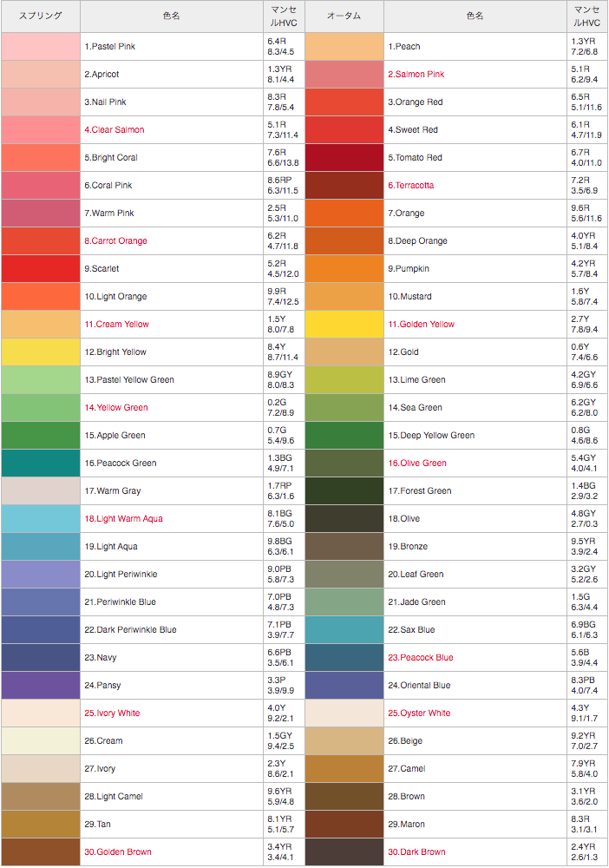This screenshot has width=609, height=868.
Task: Select the Scarlet color swatch
Action: pyautogui.click(x=41, y=268)
